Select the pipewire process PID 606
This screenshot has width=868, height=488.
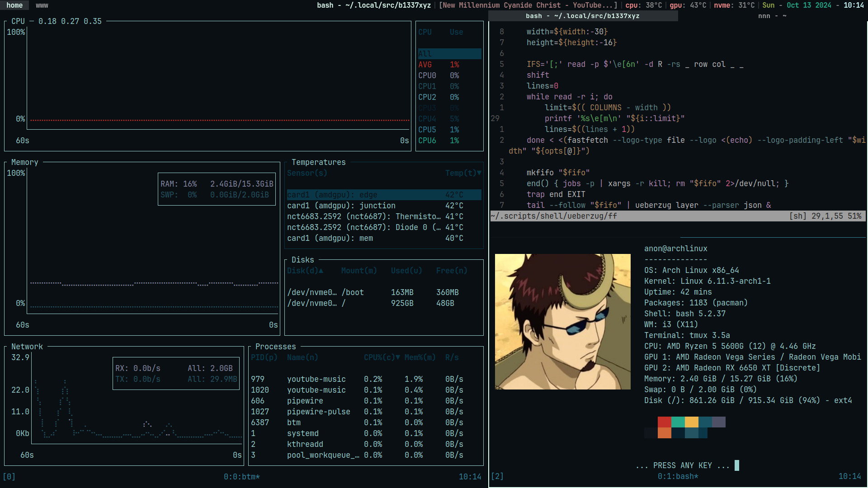point(366,401)
